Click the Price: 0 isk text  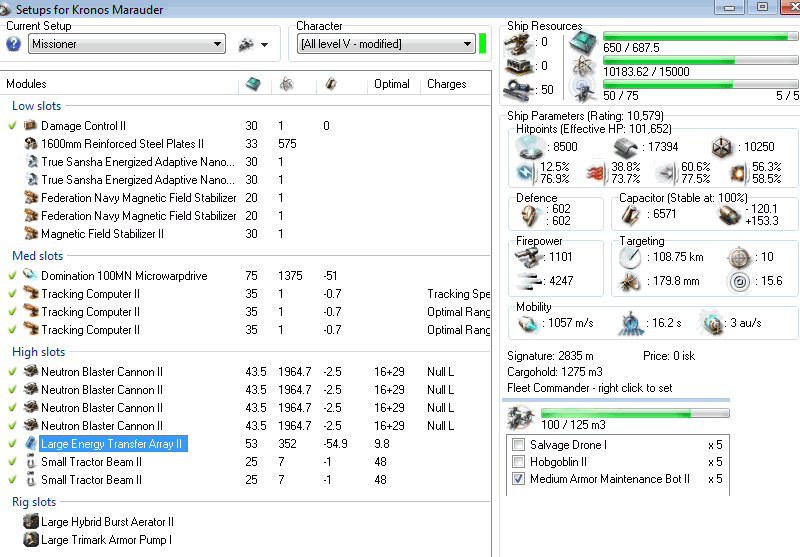[669, 356]
